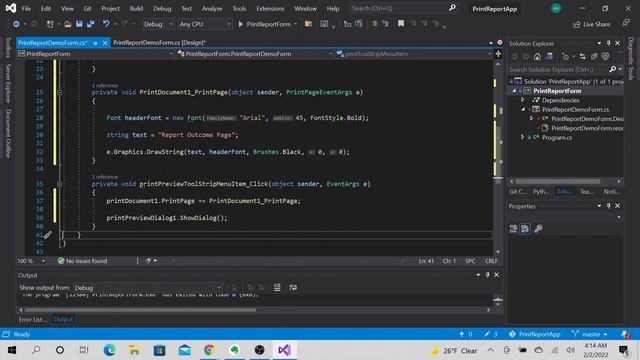Switch to PrintReportDemoForm.cs [Design] tab
Image resolution: width=640 pixels, height=360 pixels.
click(x=159, y=42)
